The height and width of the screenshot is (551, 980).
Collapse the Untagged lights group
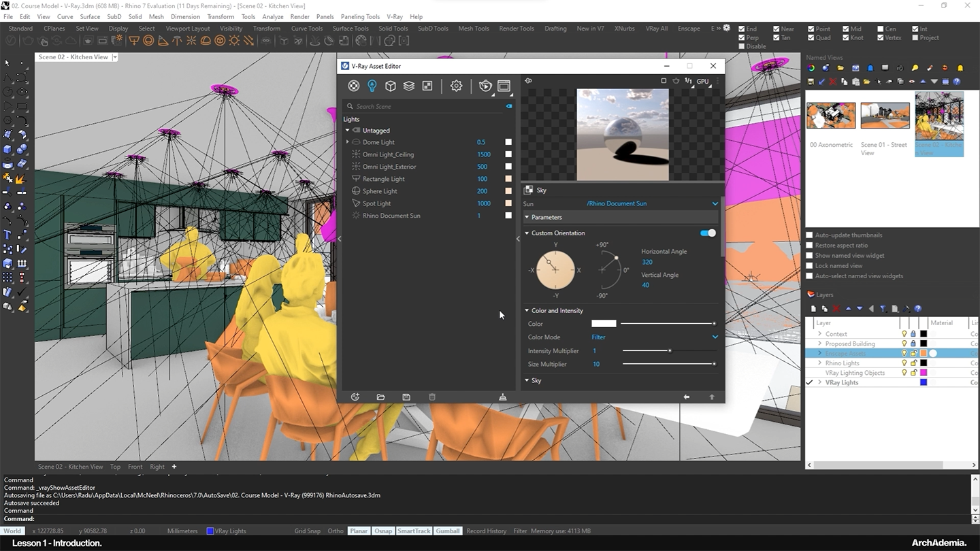[348, 131]
